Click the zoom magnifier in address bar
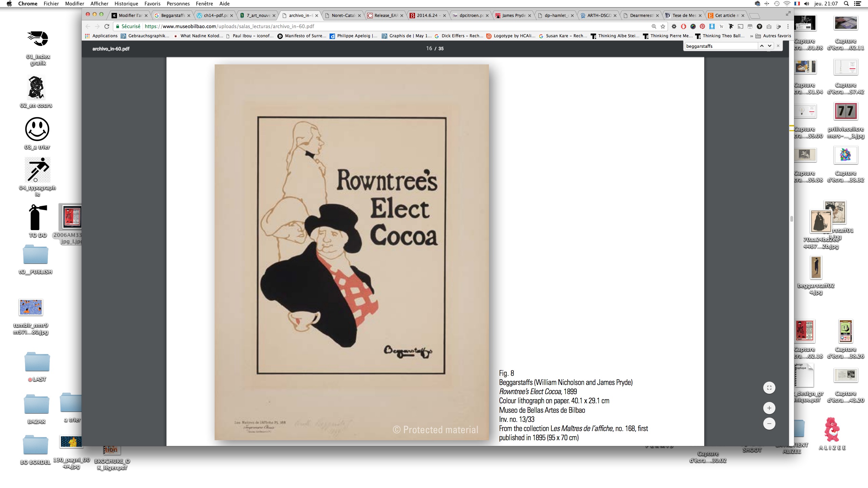The image size is (868, 488). pos(654,26)
